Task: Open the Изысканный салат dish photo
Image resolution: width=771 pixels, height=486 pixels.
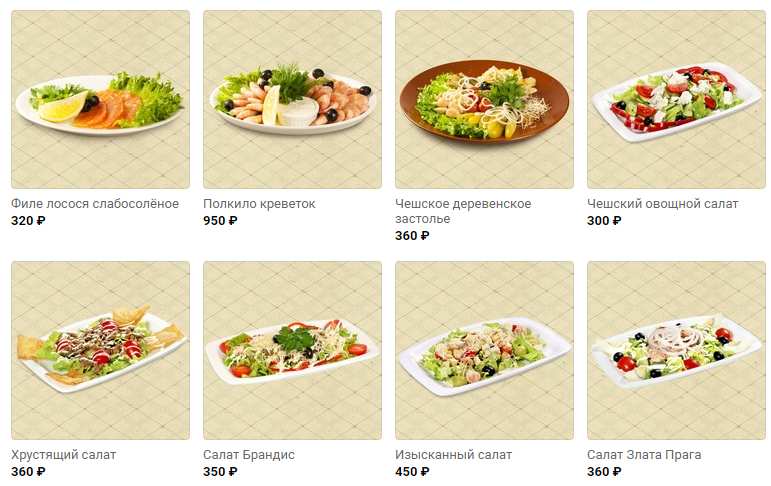Action: [x=484, y=350]
